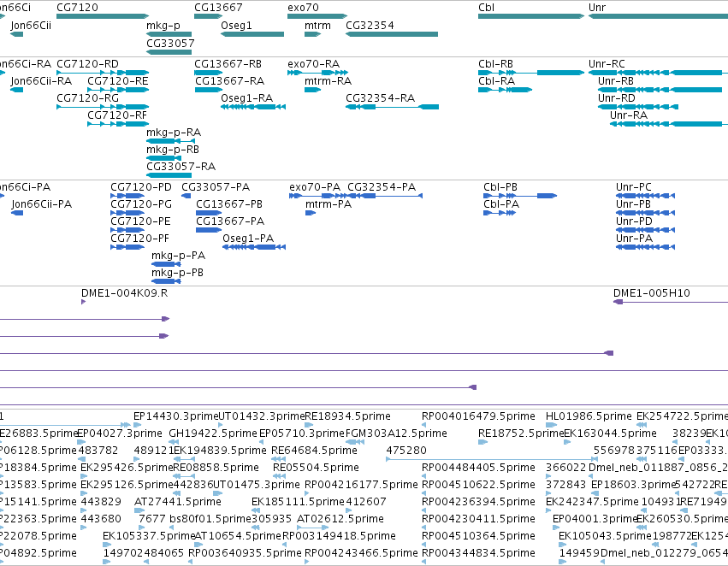Select the Unr gene label
The height and width of the screenshot is (566, 728).
pos(596,8)
